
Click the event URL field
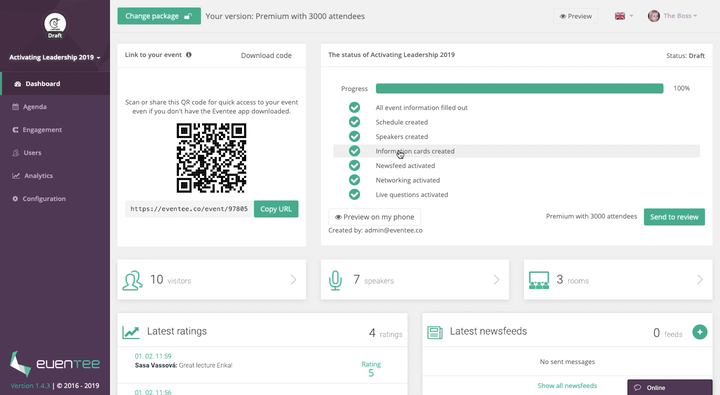coord(189,209)
